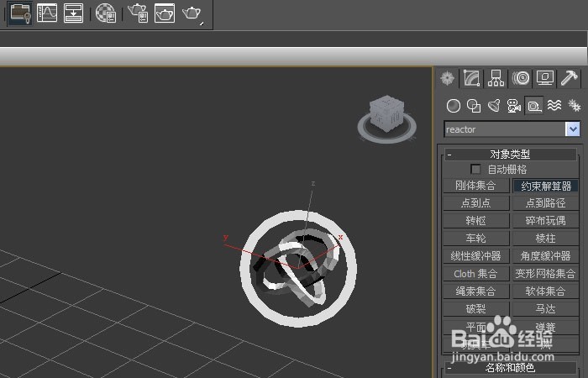Image resolution: width=588 pixels, height=378 pixels.
Task: Click the Cloth 集合 button
Action: point(476,274)
